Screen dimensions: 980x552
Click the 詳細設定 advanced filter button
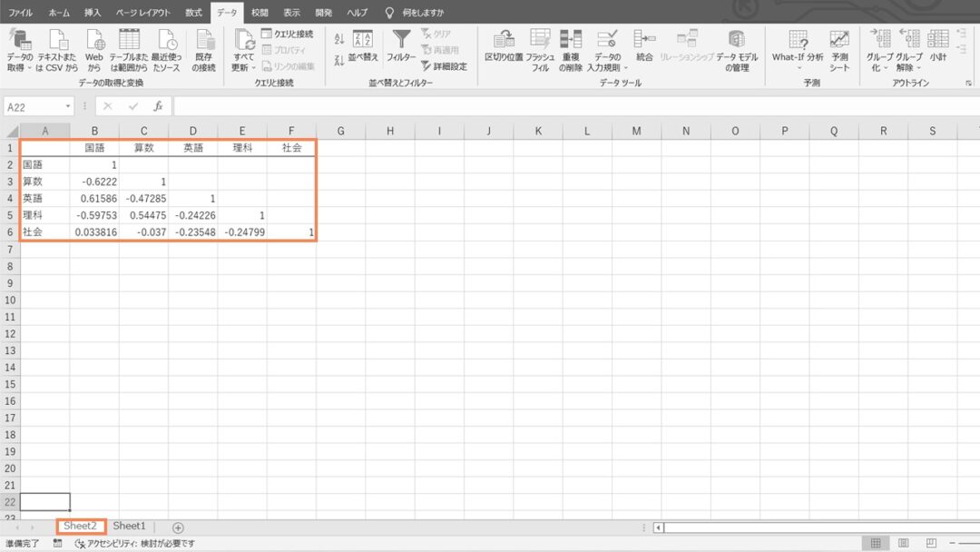click(x=444, y=66)
